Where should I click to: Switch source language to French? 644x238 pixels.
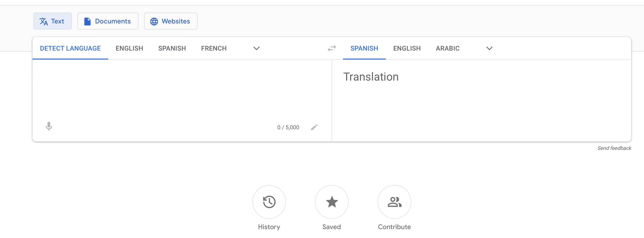(214, 48)
